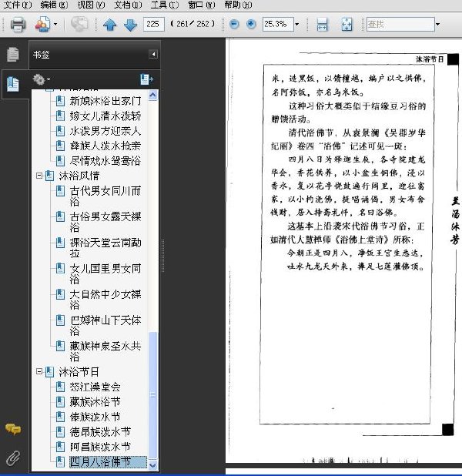This screenshot has height=476, width=462.
Task: Collapse the bookmarks panel with arrow button
Action: point(153,55)
